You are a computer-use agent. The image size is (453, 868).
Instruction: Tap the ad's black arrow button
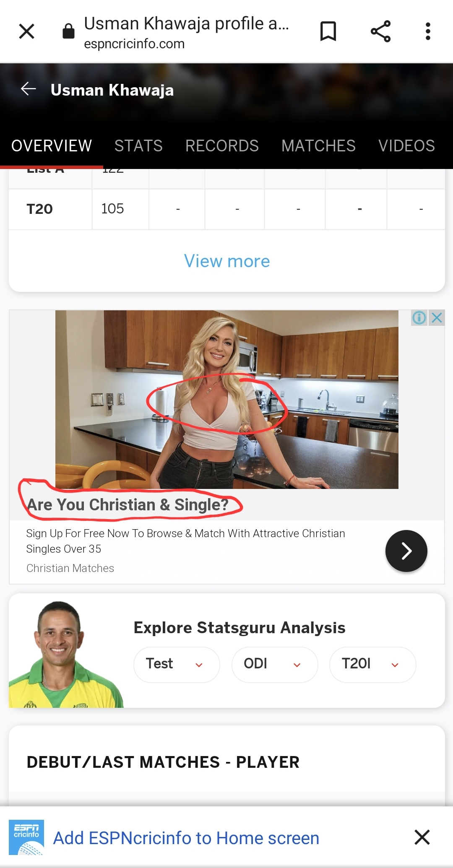[x=406, y=551]
